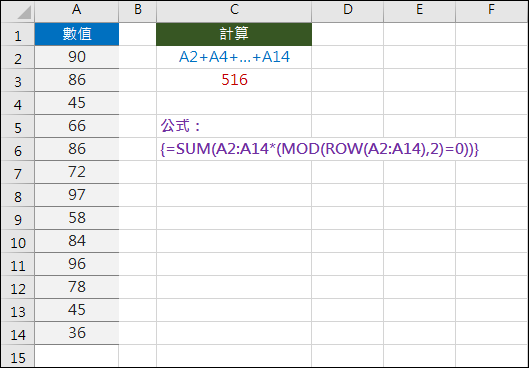Select row 5 header

[x=18, y=126]
